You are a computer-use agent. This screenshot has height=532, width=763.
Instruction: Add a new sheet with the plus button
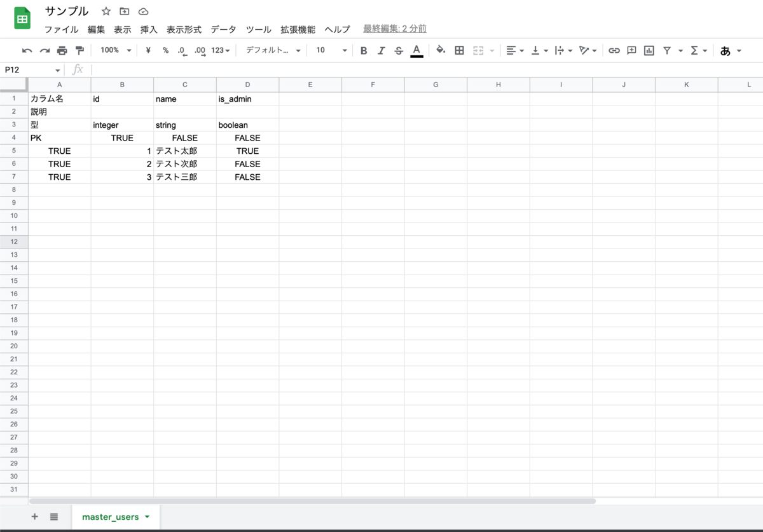pyautogui.click(x=35, y=517)
